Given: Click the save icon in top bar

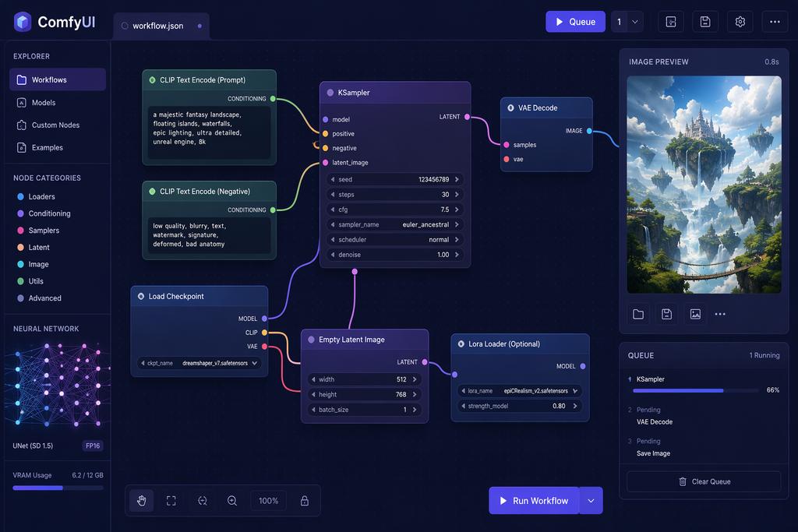Looking at the screenshot, I should coord(704,22).
